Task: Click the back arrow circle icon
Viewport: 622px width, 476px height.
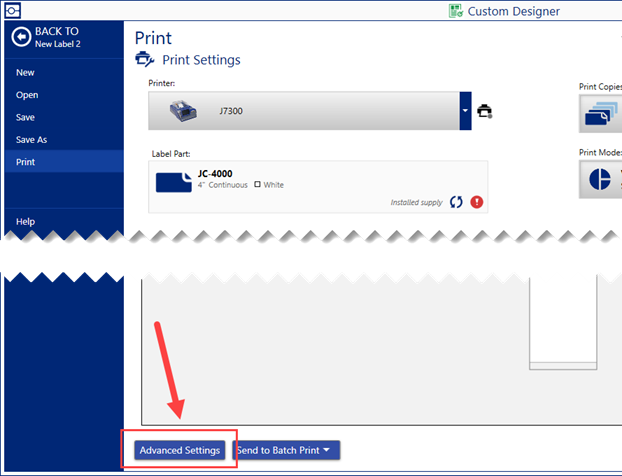Action: [21, 37]
